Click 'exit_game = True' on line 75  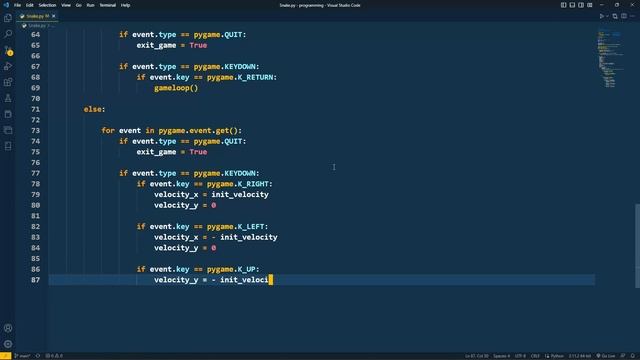click(x=172, y=152)
